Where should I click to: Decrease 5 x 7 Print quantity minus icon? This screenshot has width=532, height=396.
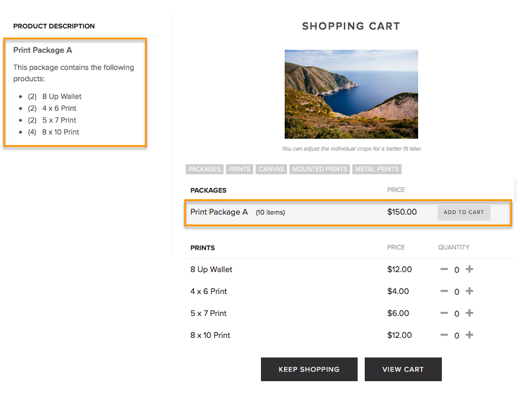point(444,313)
